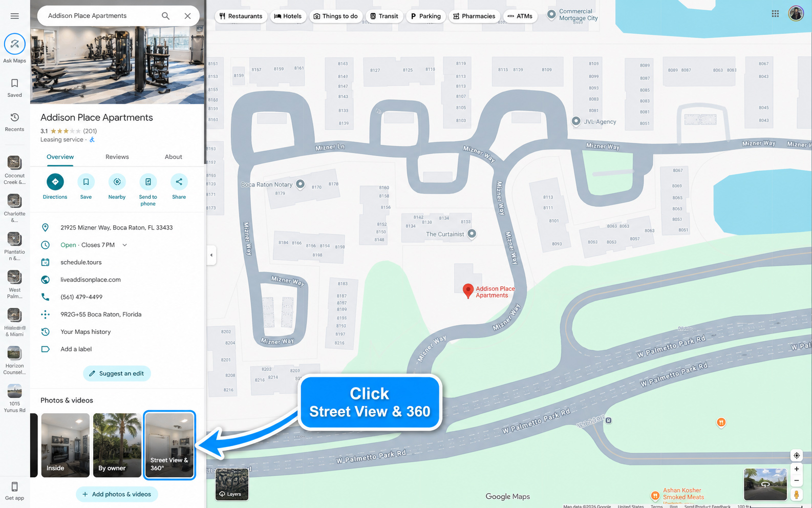Open liveaddisonplace.com website link
Screen dimensions: 812x508
[91, 280]
